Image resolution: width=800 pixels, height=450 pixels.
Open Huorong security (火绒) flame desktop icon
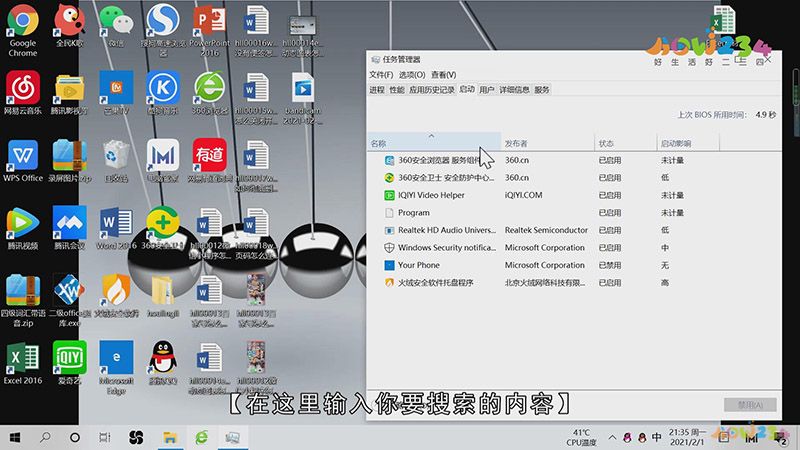click(116, 296)
